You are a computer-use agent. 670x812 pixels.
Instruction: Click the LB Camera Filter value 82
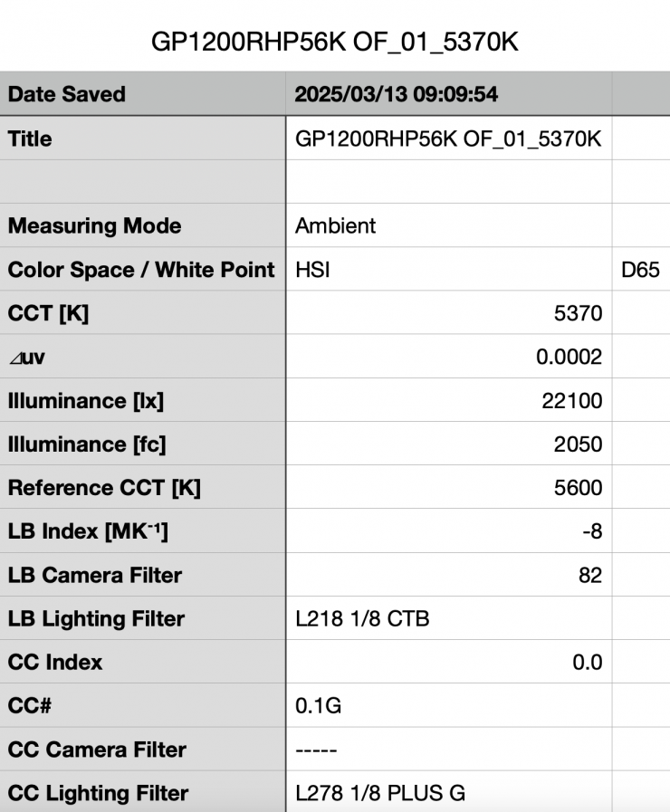589,575
